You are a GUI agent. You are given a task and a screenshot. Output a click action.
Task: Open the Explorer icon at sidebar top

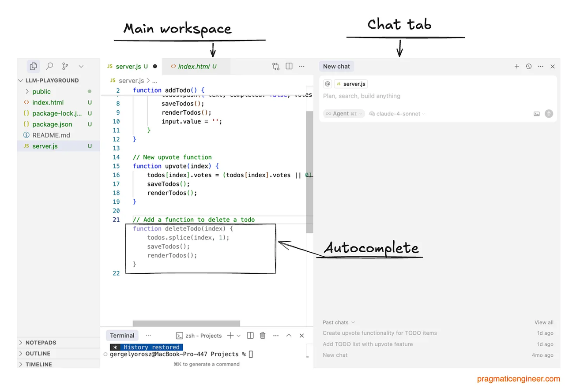pyautogui.click(x=33, y=66)
